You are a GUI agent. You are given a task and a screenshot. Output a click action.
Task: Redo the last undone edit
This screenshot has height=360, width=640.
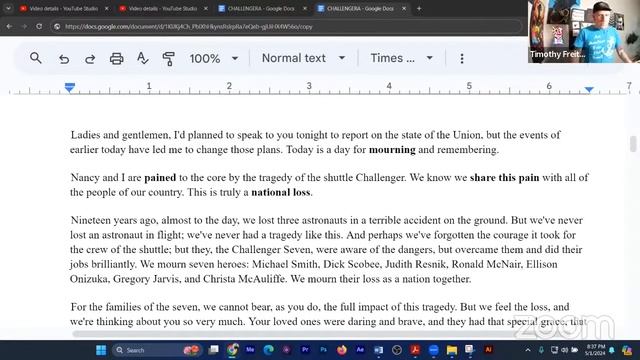tap(90, 59)
